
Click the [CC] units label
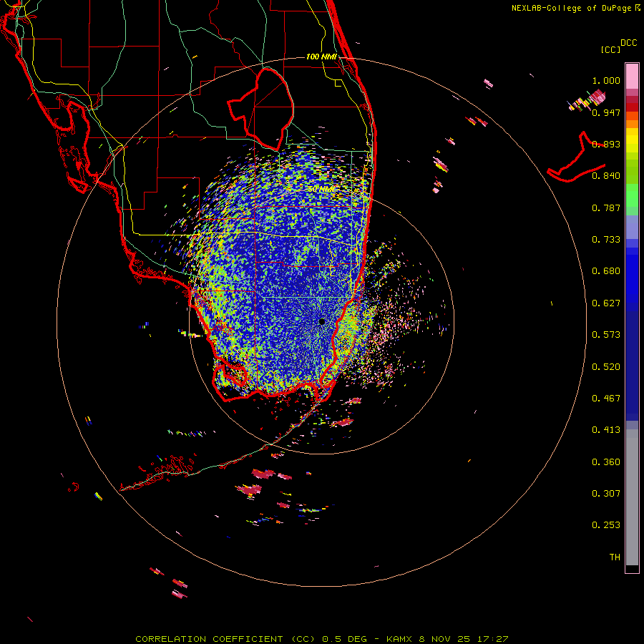tap(610, 50)
